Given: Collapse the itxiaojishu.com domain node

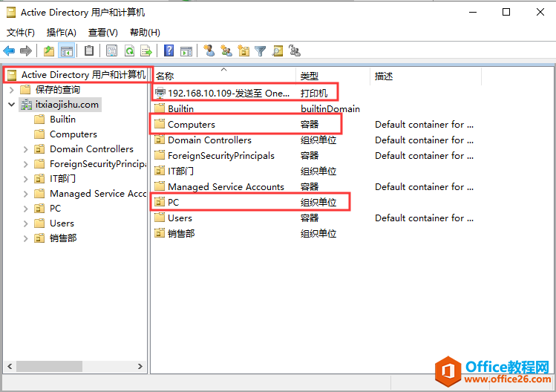Looking at the screenshot, I should (x=11, y=105).
